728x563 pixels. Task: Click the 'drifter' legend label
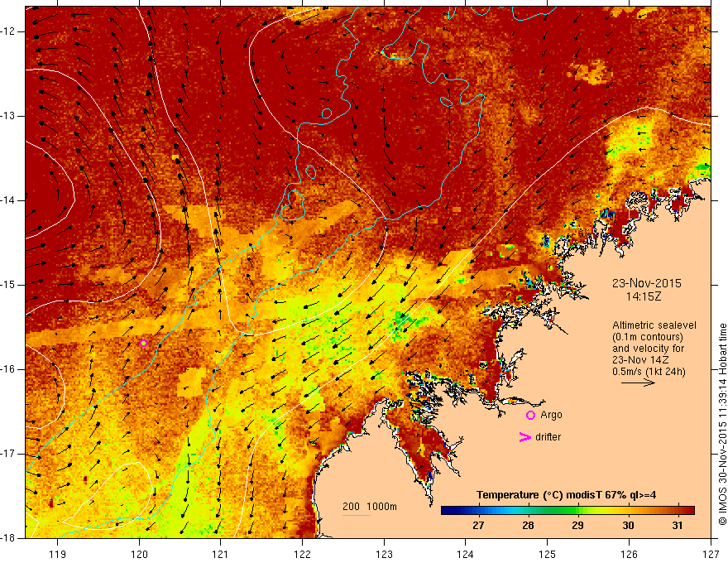548,437
